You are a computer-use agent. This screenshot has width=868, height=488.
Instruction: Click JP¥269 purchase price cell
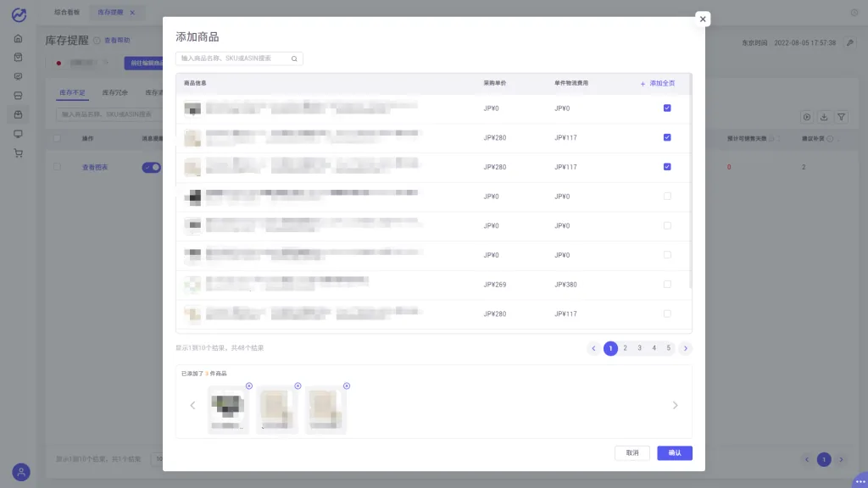point(495,285)
